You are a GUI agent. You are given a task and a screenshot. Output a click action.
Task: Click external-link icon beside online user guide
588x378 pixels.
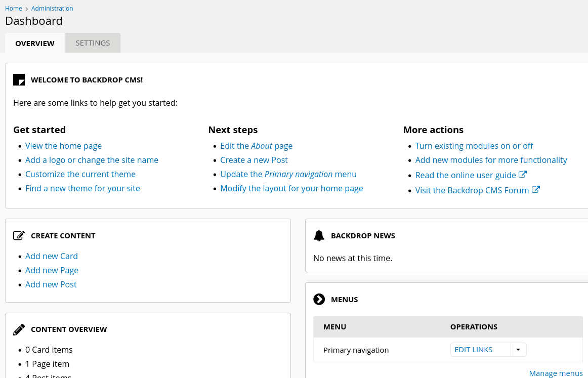[523, 175]
